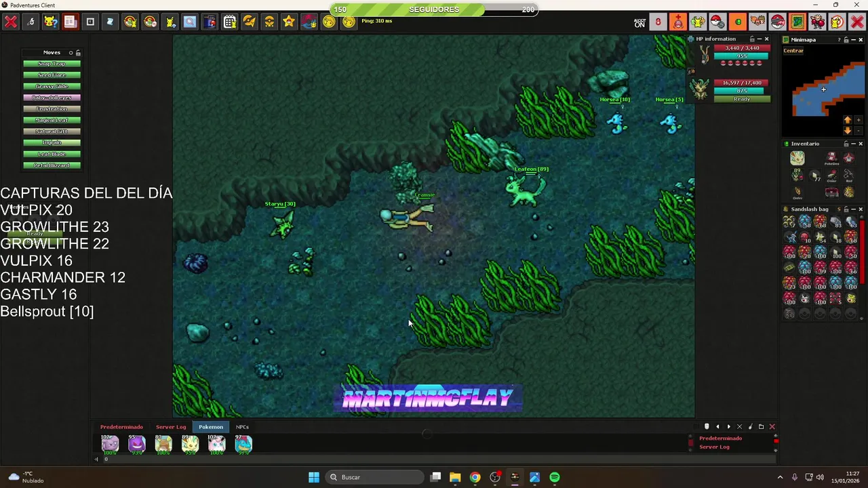Image resolution: width=868 pixels, height=488 pixels.
Task: Collapse the Inventario panel
Action: point(854,144)
